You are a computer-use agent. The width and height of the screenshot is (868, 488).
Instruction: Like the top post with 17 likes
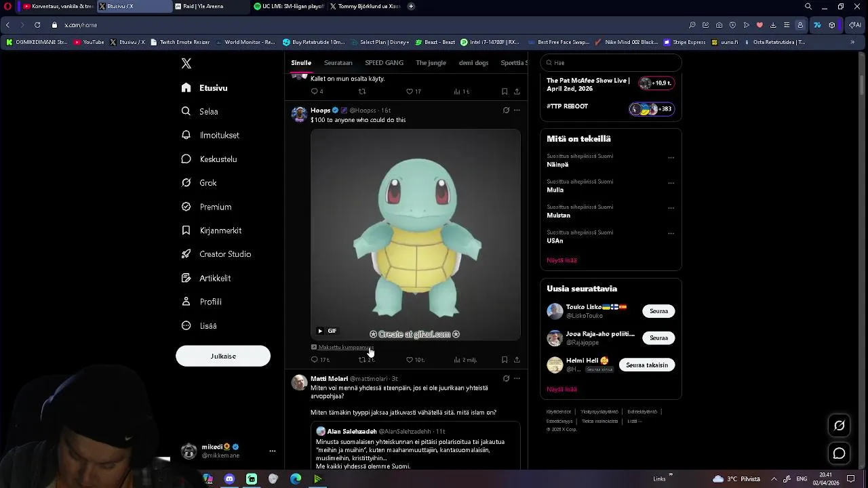pyautogui.click(x=409, y=91)
